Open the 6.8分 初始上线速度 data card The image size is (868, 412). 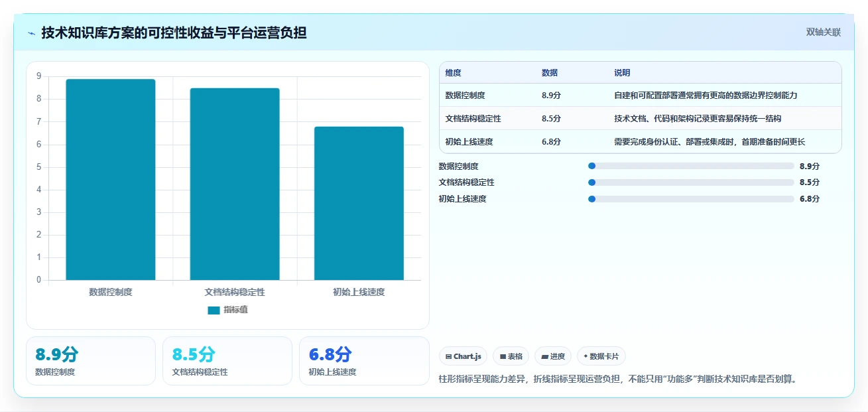pyautogui.click(x=364, y=361)
